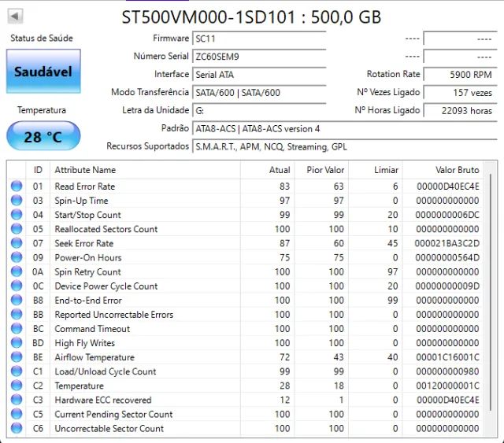Click the SMART table vertical scrollbar
Screen dimensions: 504x443
click(x=490, y=293)
